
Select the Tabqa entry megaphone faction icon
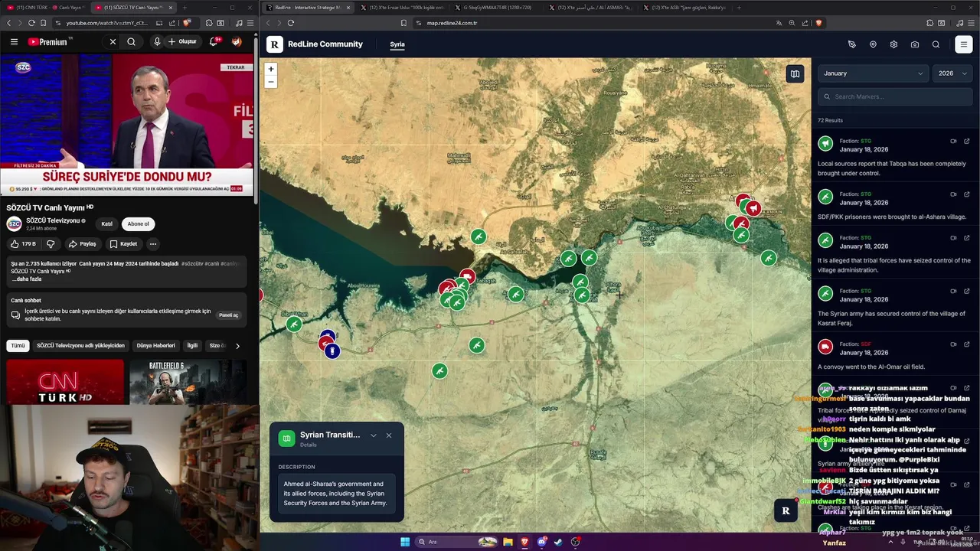click(x=825, y=144)
